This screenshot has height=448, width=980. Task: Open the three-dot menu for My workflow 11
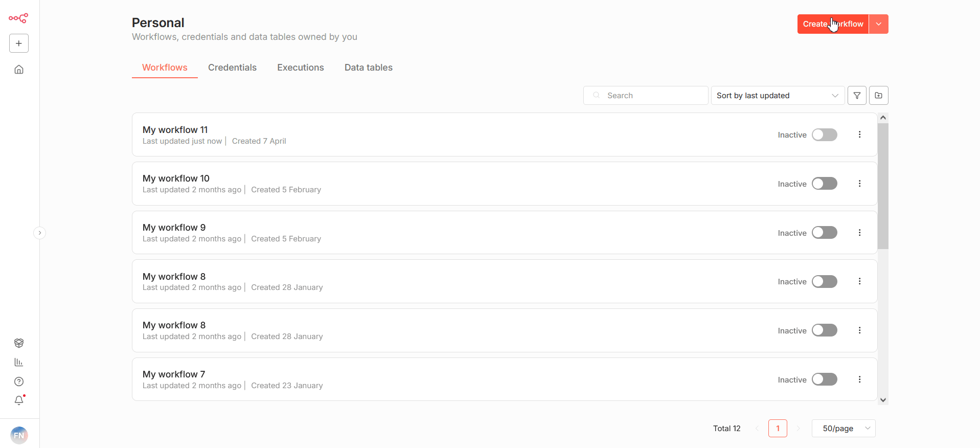(x=860, y=135)
